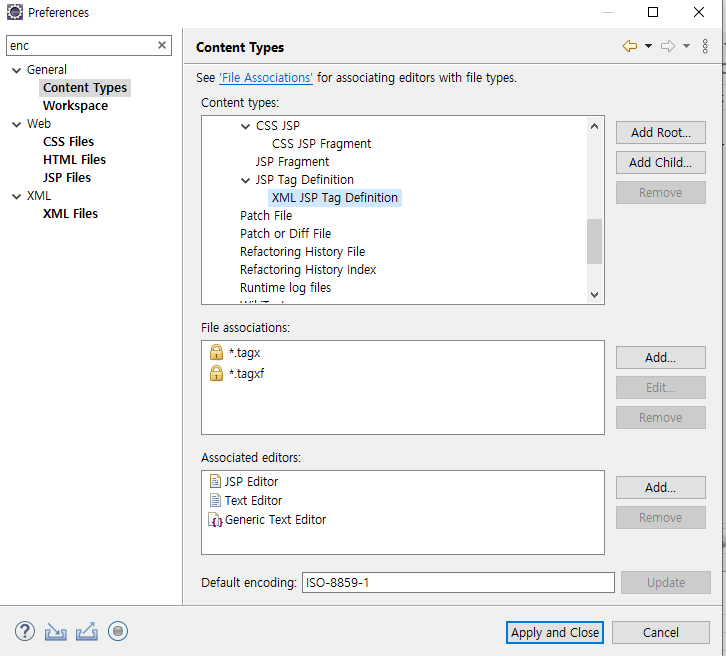Select CSS JSP Fragment content type
The width and height of the screenshot is (726, 656).
(321, 144)
